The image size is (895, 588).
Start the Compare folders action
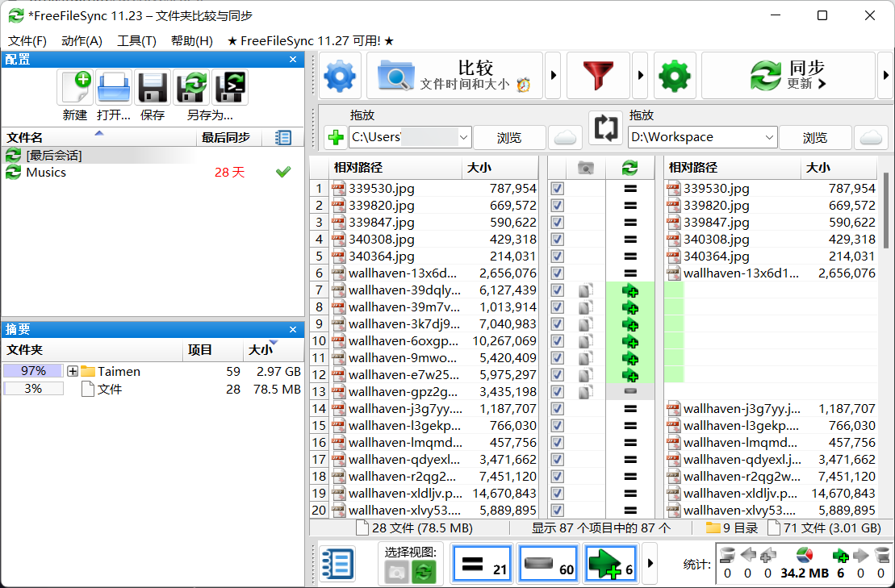click(454, 75)
